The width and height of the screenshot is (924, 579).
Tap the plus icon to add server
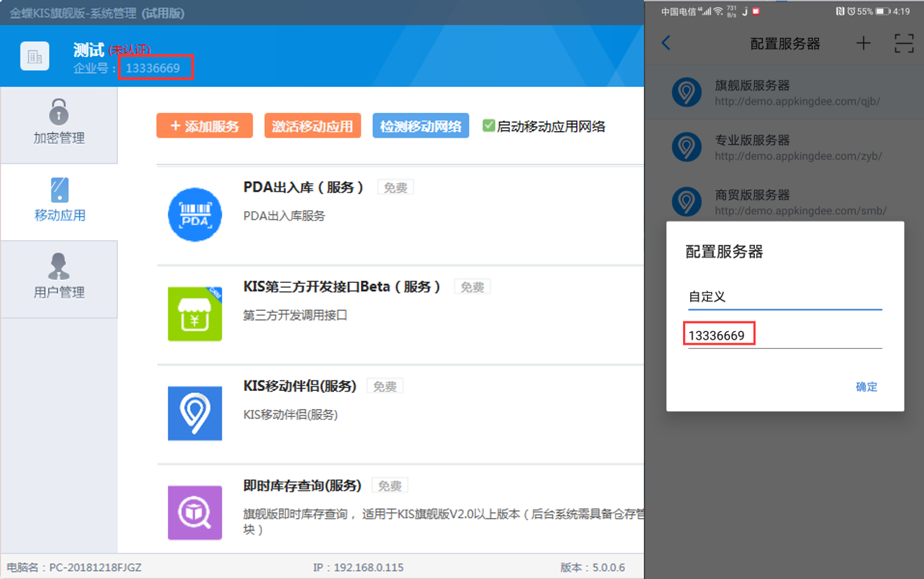(x=864, y=43)
